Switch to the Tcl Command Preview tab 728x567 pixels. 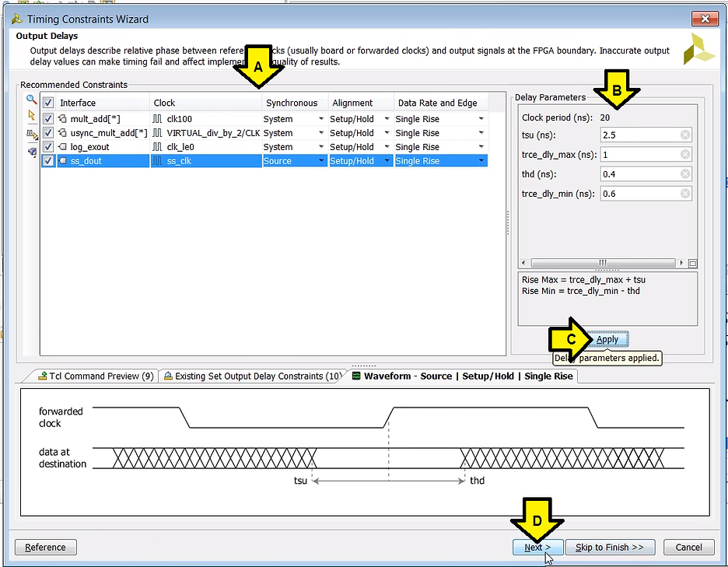click(x=96, y=376)
